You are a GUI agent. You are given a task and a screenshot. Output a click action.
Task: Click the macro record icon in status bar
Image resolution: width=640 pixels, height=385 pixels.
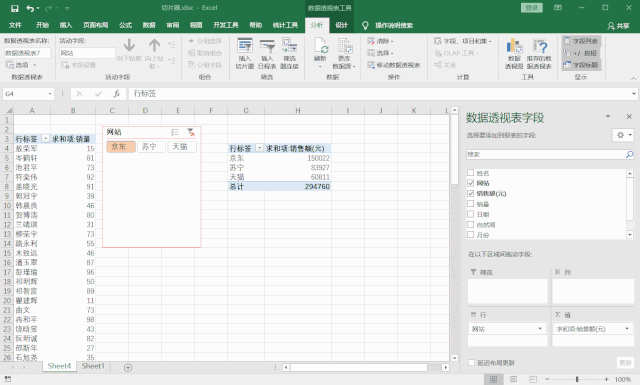pyautogui.click(x=8, y=379)
